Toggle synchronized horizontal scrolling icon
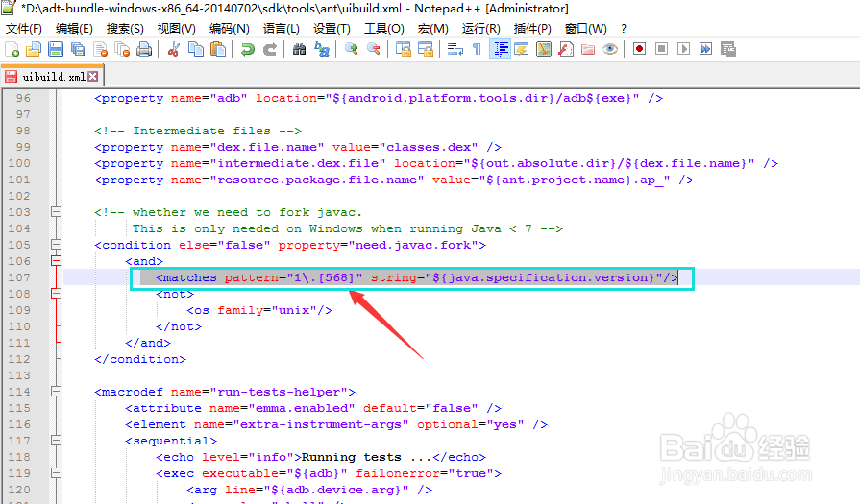Screen dimensions: 860x504 (x=426, y=49)
